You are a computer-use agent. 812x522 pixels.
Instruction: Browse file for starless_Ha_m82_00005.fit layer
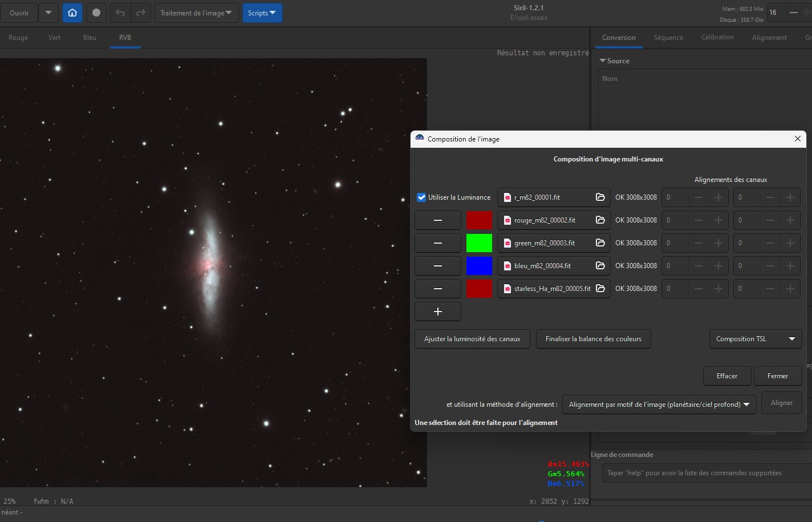(600, 289)
